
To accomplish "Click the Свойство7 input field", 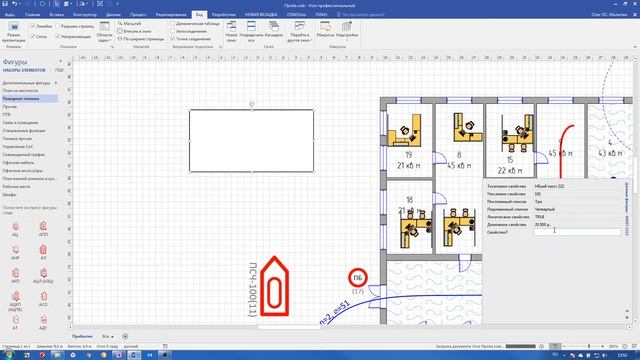I will coord(577,232).
